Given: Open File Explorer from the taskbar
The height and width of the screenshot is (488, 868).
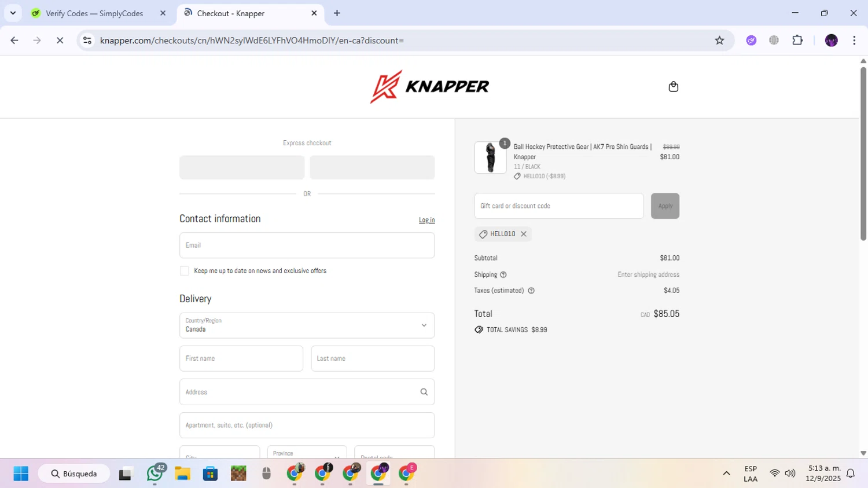Looking at the screenshot, I should click(x=182, y=474).
